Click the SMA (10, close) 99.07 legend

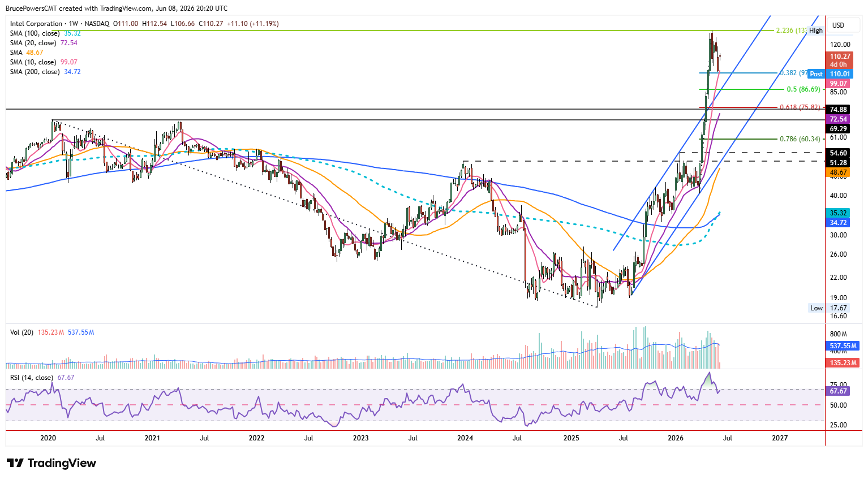pos(44,62)
